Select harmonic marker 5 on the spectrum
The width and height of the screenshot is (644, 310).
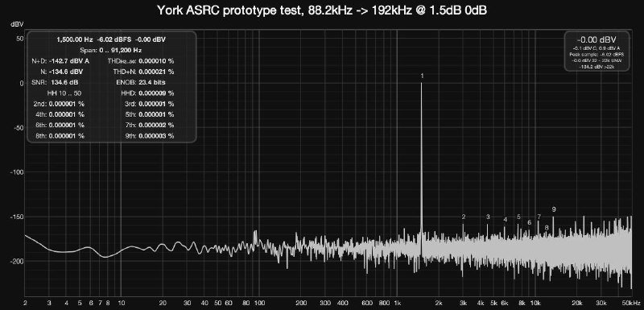pos(518,217)
